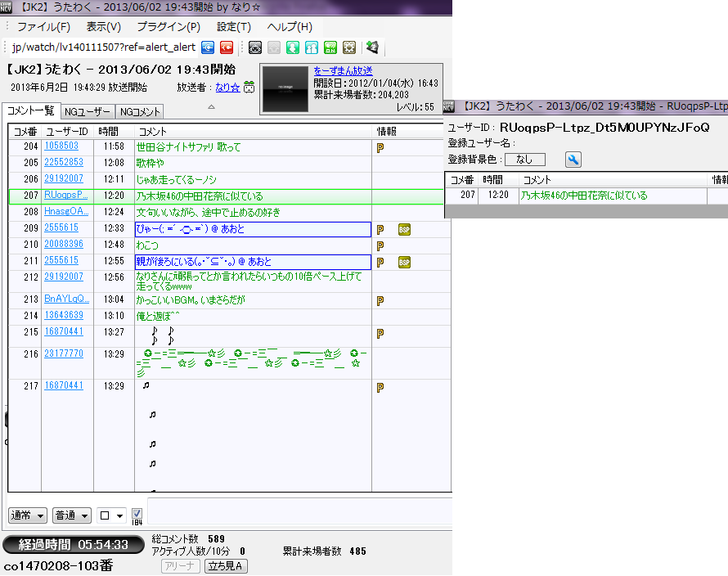
Task: Click the Niconico TV face toolbar icon
Action: pos(255,47)
